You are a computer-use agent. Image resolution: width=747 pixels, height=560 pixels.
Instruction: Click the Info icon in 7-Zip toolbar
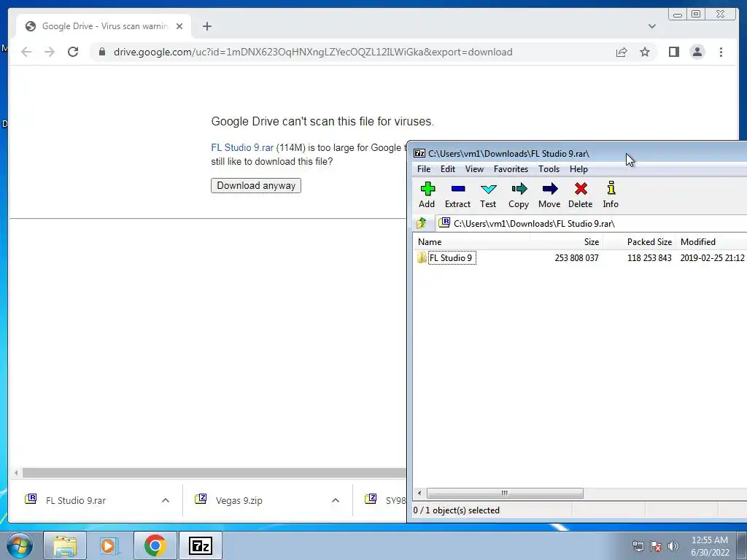[x=611, y=195]
